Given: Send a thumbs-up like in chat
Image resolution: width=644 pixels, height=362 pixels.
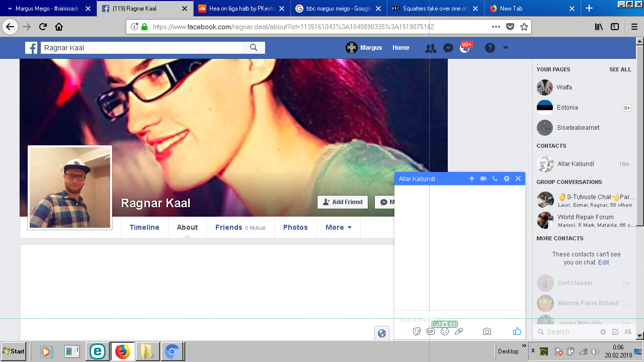Looking at the screenshot, I should 517,331.
